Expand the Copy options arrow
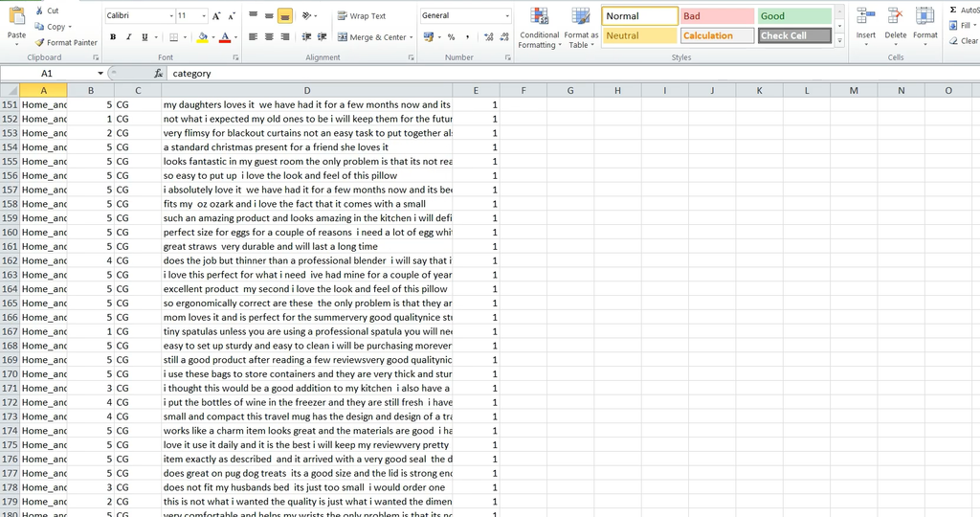The image size is (980, 517). click(x=70, y=27)
